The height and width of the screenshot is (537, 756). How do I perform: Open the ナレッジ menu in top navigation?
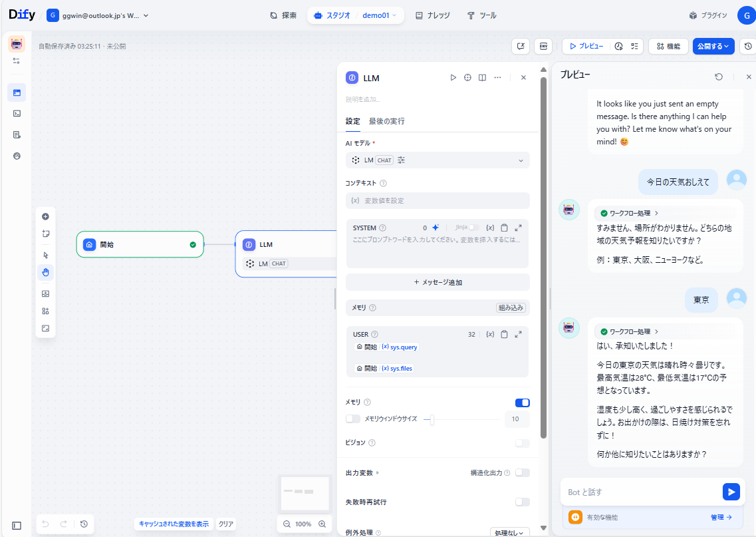[432, 15]
